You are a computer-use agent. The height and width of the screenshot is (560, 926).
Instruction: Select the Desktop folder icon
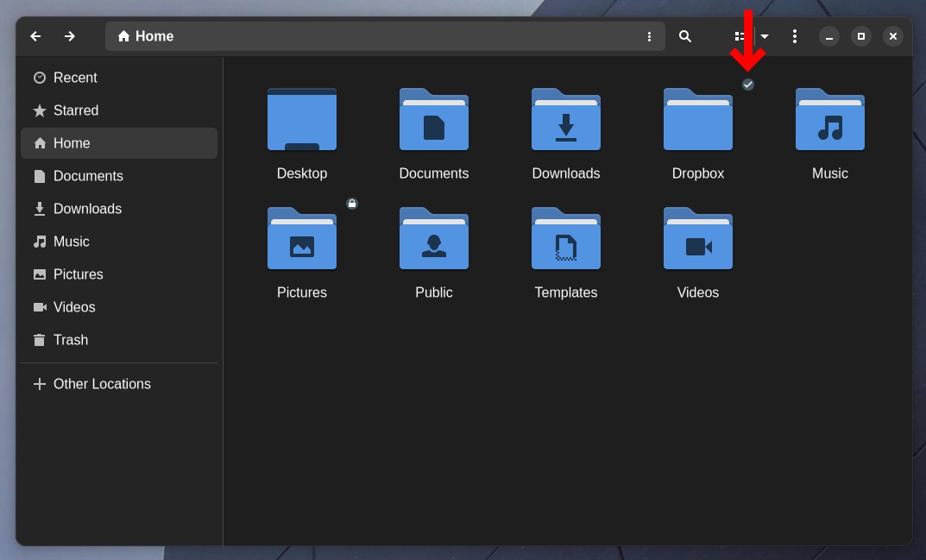[302, 119]
